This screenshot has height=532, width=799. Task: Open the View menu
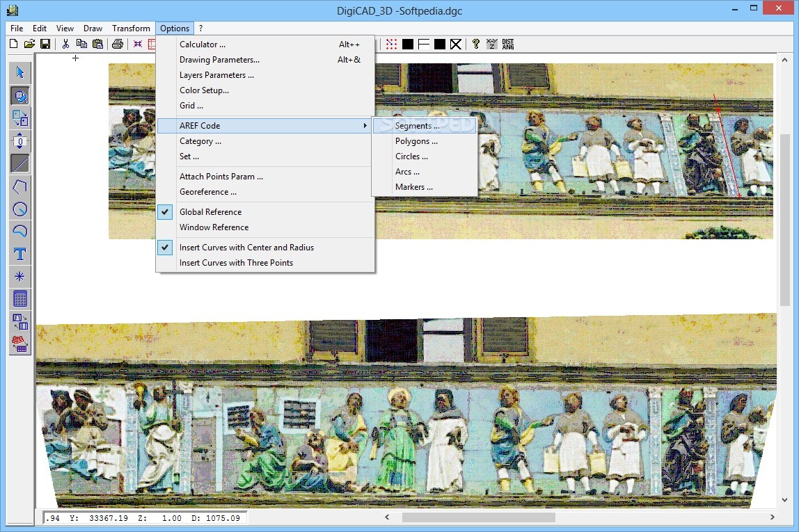(x=65, y=29)
